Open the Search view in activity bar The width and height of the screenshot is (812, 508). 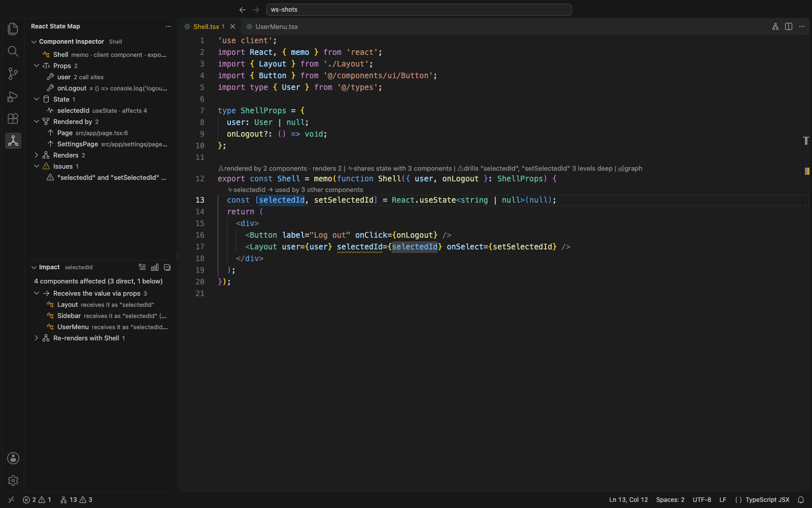tap(13, 51)
